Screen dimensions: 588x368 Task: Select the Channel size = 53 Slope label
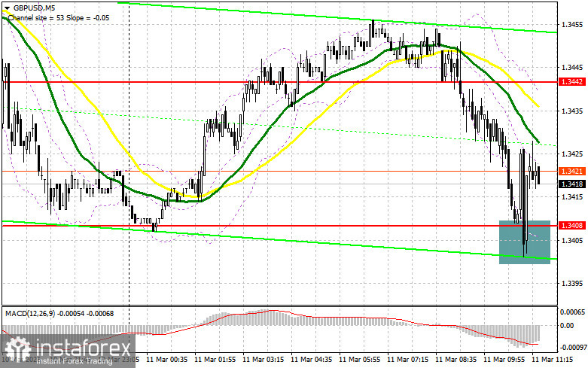(58, 17)
